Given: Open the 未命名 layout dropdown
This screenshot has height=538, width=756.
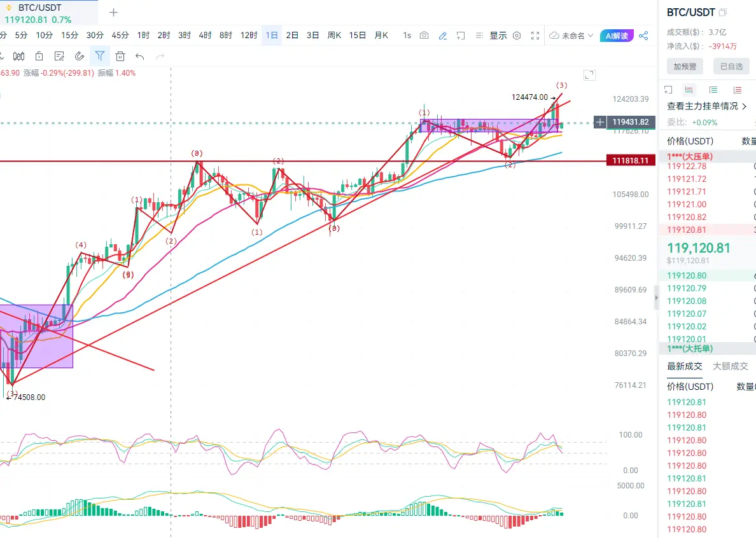Looking at the screenshot, I should click(572, 36).
